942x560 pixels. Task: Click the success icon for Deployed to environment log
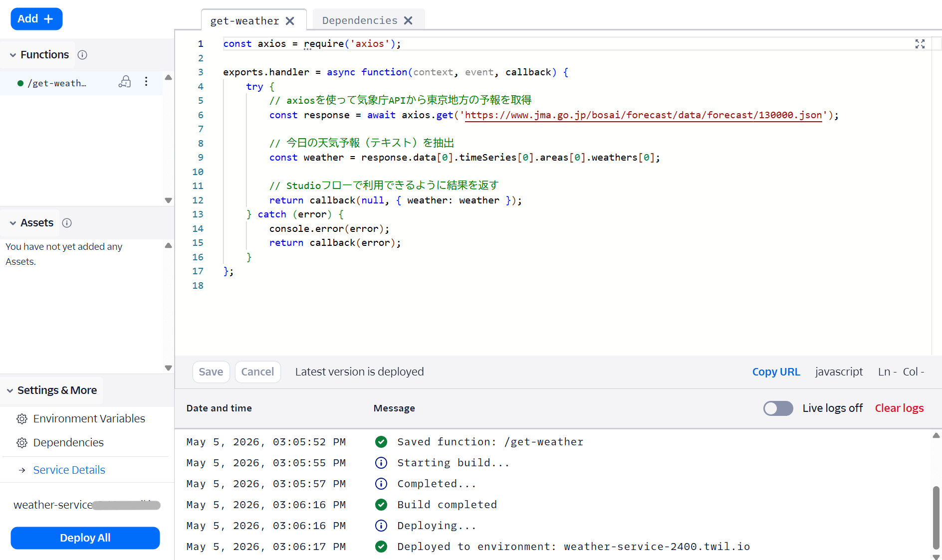(x=381, y=547)
